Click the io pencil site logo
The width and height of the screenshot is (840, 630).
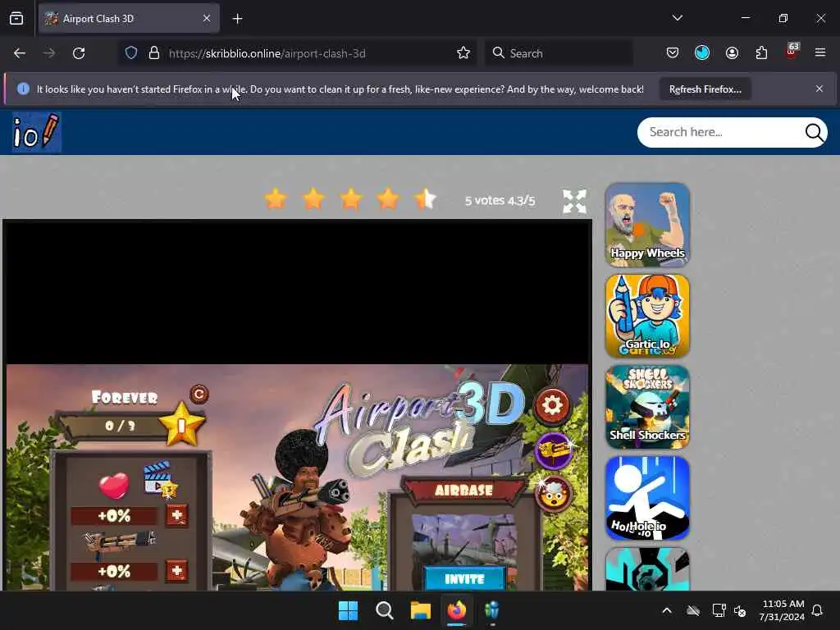coord(36,132)
